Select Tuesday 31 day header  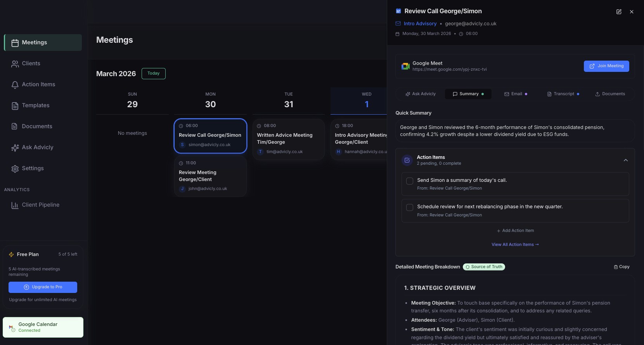click(x=289, y=101)
